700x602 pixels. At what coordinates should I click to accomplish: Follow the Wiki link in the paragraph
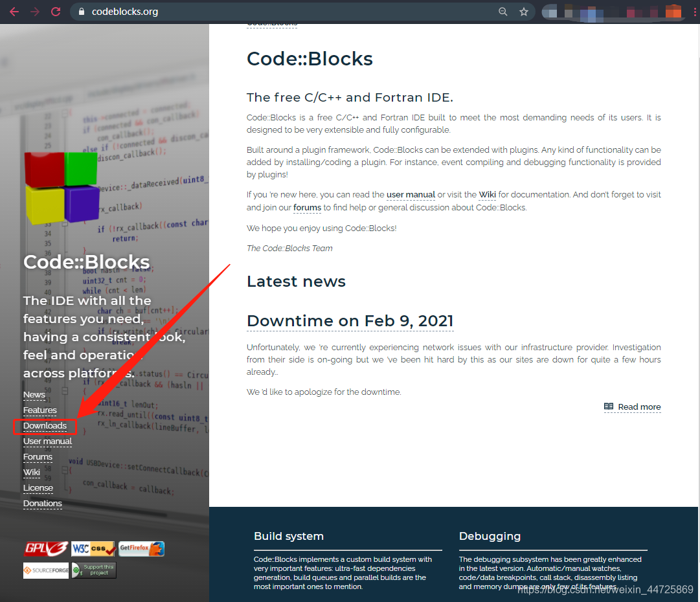coord(487,195)
